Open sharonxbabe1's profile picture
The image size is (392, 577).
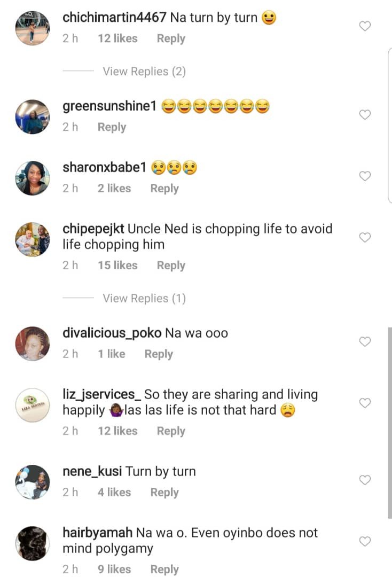click(x=33, y=178)
